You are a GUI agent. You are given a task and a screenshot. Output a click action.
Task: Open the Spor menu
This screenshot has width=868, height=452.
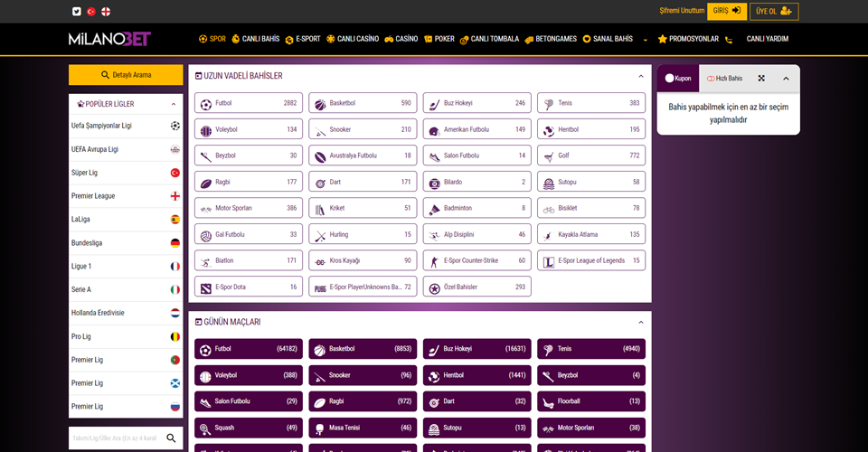[x=212, y=39]
